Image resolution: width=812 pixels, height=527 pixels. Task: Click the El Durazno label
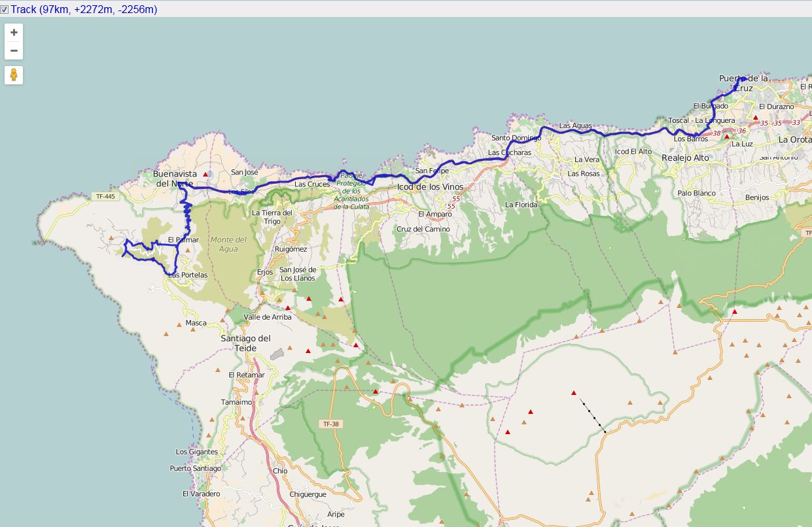(776, 107)
